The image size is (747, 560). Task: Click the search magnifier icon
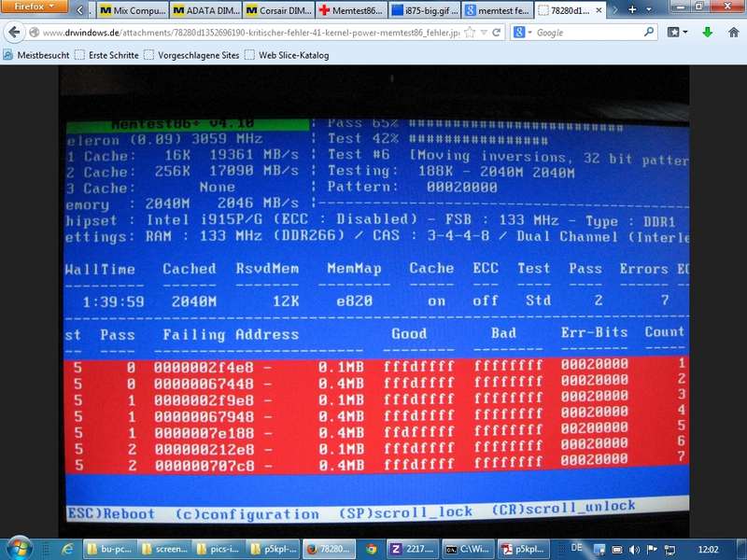click(x=648, y=32)
